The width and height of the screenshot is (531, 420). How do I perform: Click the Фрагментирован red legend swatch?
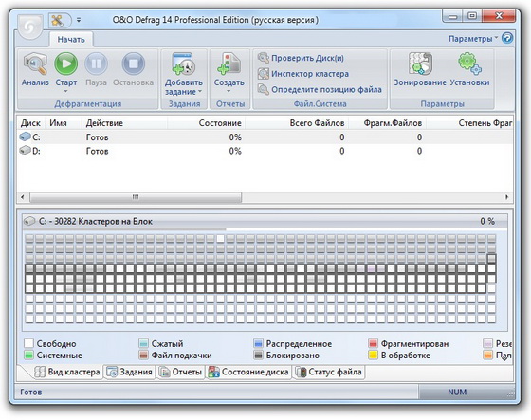coord(374,343)
